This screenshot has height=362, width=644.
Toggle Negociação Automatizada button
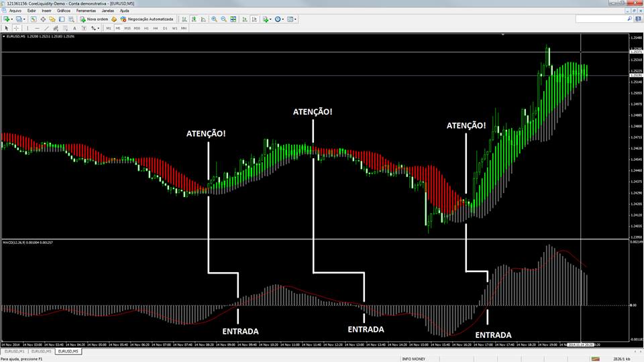[x=147, y=19]
